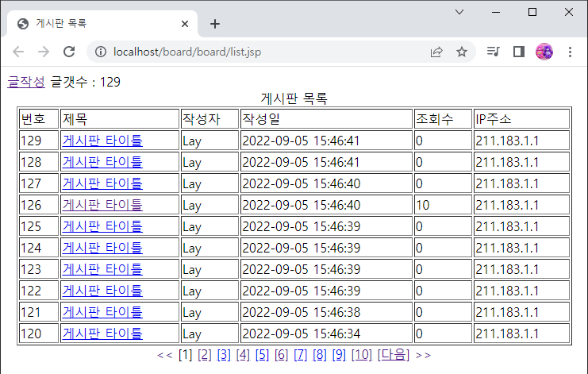Image resolution: width=588 pixels, height=374 pixels.
Task: Toggle the browser side panel icon
Action: pos(519,52)
